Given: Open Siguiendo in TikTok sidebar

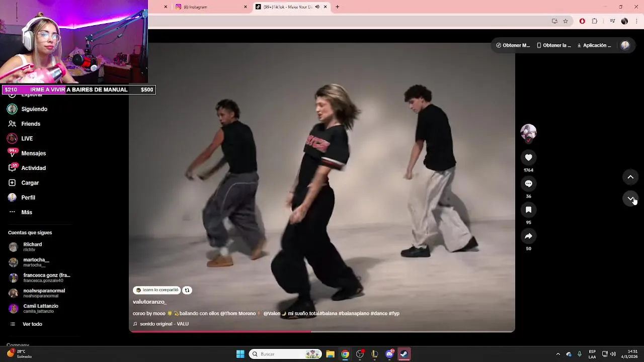Looking at the screenshot, I should click(28, 109).
